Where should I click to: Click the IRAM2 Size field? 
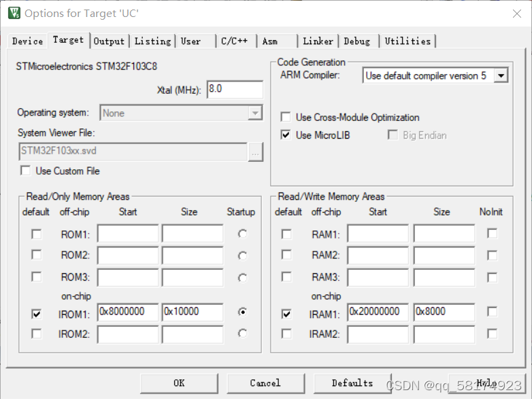[x=444, y=334]
